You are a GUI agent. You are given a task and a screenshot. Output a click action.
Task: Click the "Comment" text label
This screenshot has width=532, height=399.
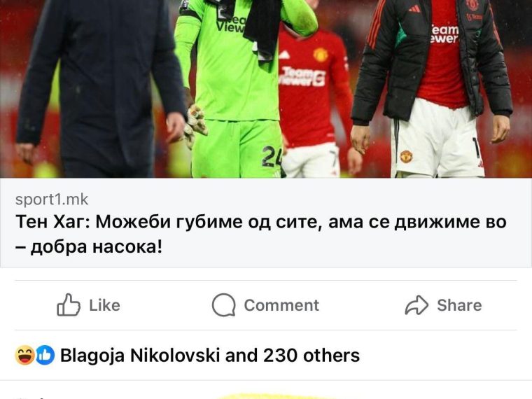pyautogui.click(x=281, y=305)
